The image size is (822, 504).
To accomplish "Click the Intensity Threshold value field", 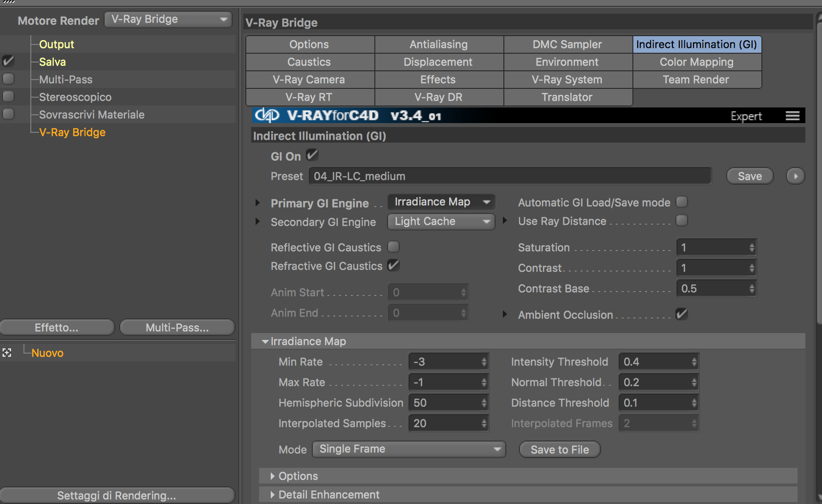I will [655, 362].
